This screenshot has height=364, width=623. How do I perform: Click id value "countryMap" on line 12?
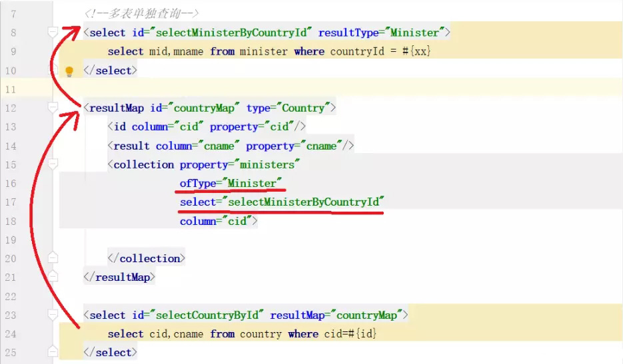(x=204, y=108)
